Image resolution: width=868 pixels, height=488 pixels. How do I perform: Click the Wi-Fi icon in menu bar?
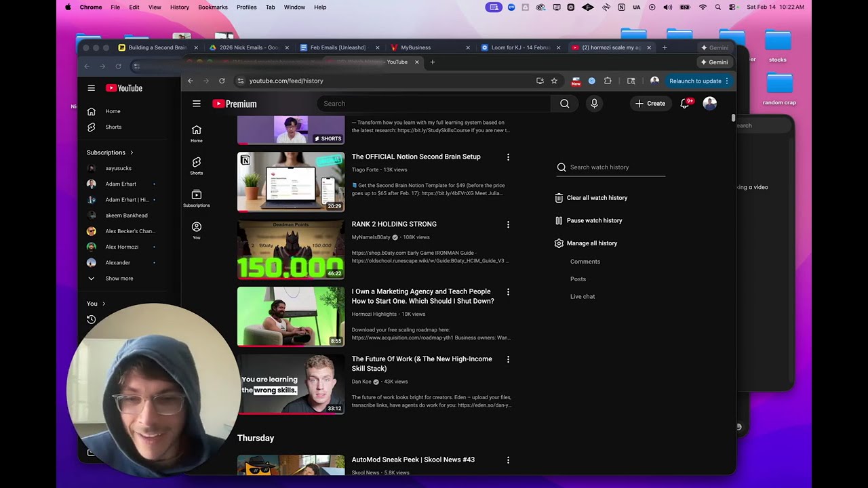[x=703, y=7]
